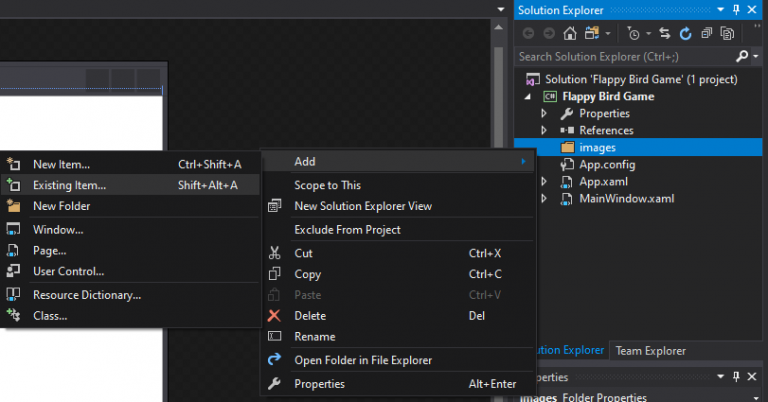Choose Scope to This
768x402 pixels.
point(398,185)
